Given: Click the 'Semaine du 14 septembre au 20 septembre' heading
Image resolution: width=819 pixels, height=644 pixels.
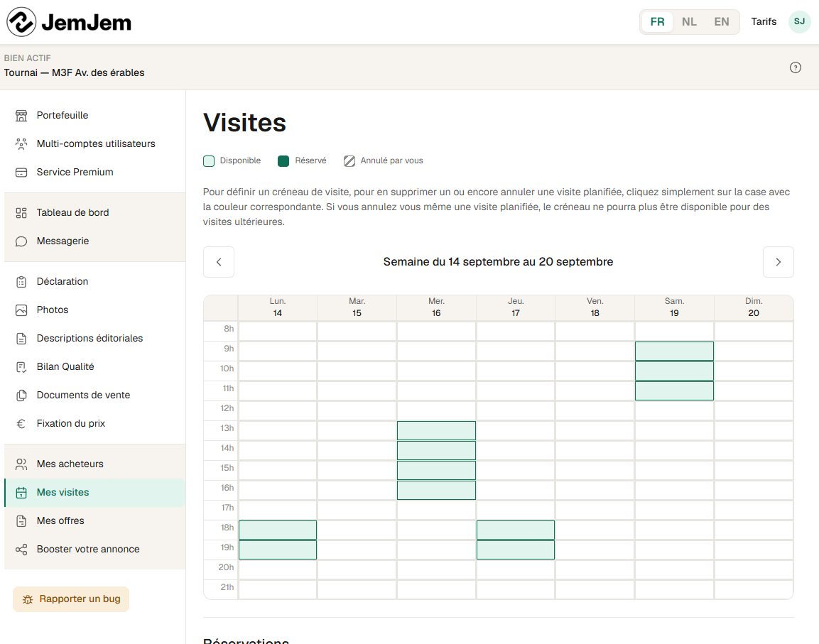Looking at the screenshot, I should click(499, 262).
